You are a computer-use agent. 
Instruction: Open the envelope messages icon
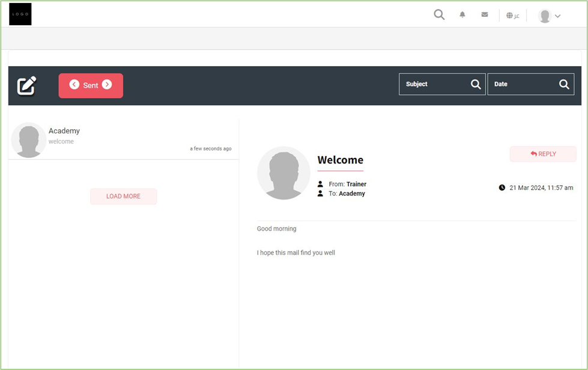tap(485, 15)
